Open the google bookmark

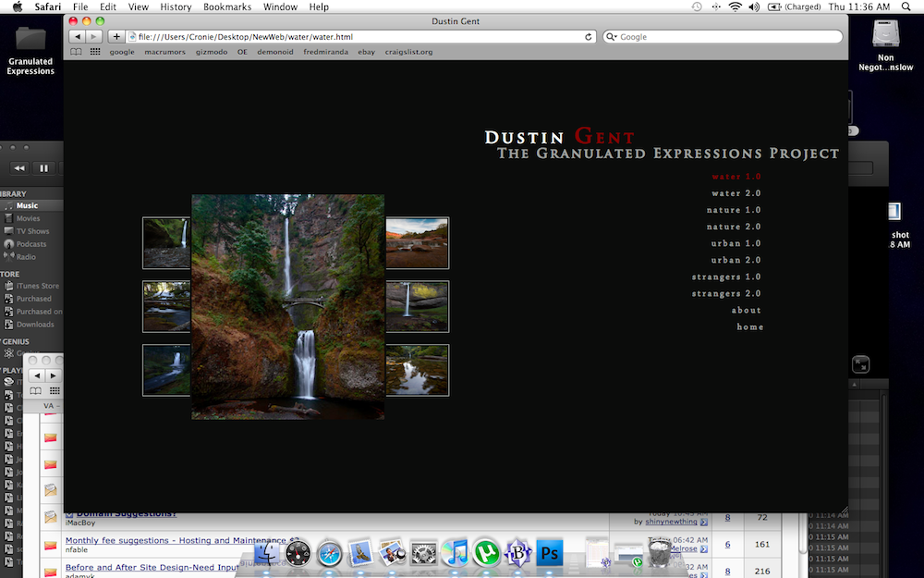[x=122, y=52]
